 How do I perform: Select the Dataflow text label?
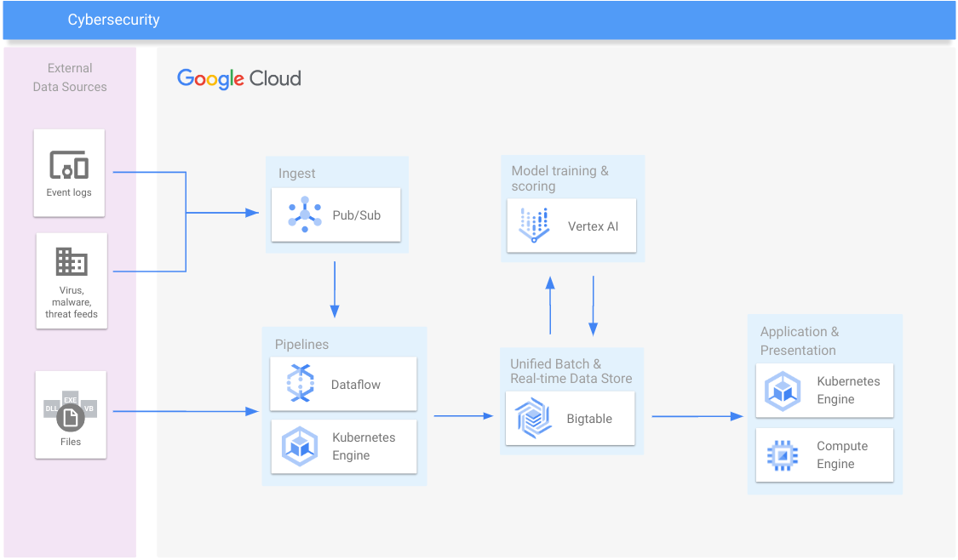point(356,385)
